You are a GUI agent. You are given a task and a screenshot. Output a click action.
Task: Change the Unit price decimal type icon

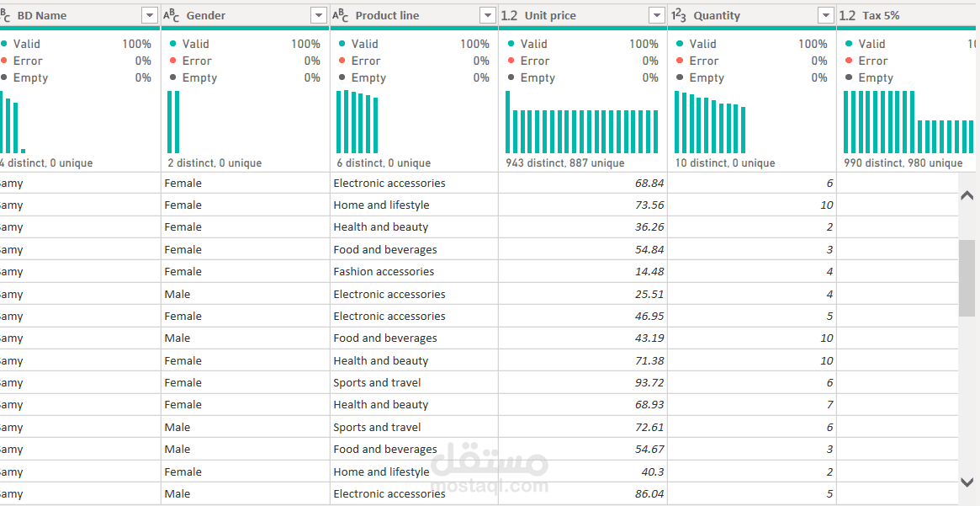(510, 15)
